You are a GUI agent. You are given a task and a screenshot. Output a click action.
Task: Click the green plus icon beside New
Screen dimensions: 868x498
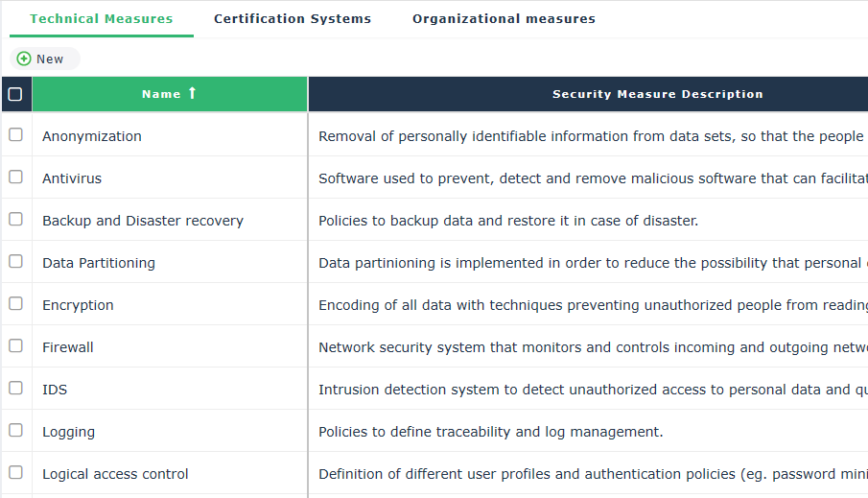coord(24,59)
